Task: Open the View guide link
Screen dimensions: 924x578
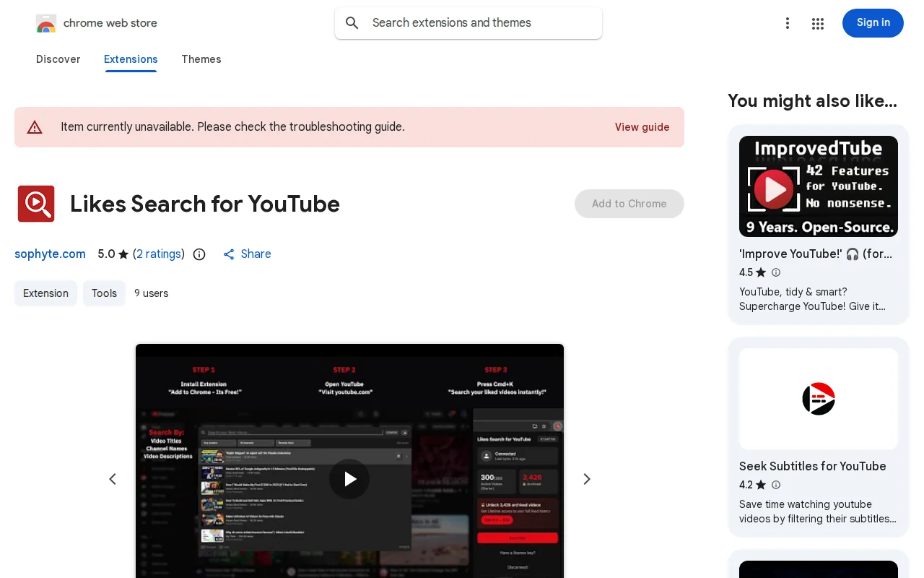Action: 642,127
